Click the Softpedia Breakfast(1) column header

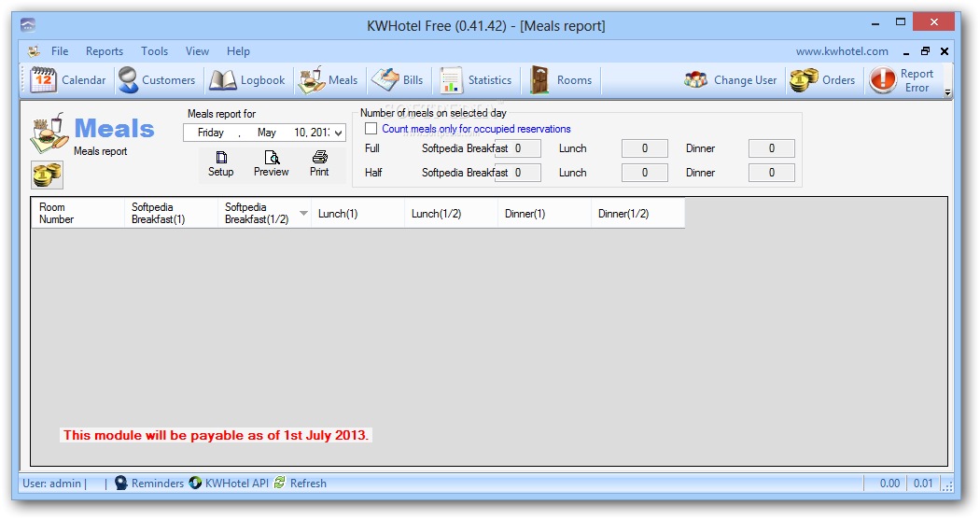[x=171, y=213]
